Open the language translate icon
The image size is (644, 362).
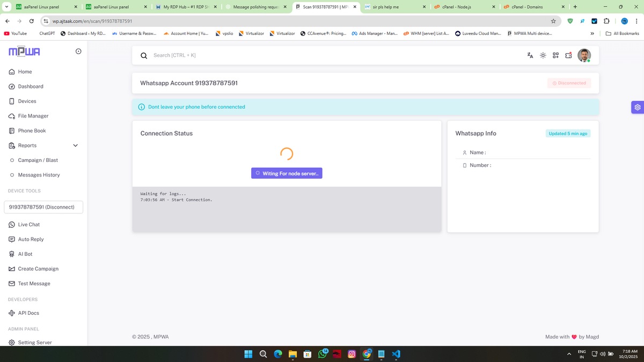click(530, 55)
